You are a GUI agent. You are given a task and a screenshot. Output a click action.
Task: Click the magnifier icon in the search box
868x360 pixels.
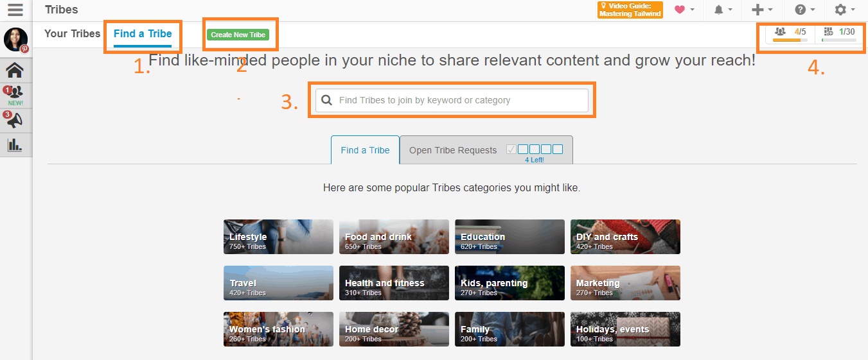[326, 100]
